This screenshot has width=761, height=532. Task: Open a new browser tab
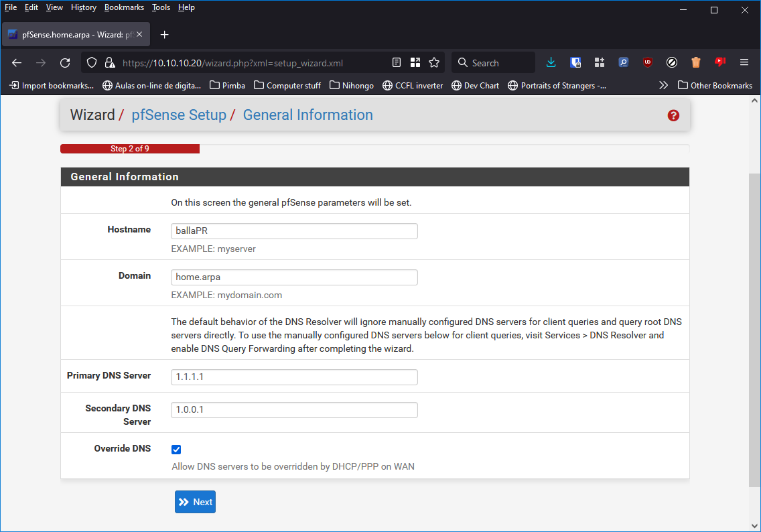165,34
